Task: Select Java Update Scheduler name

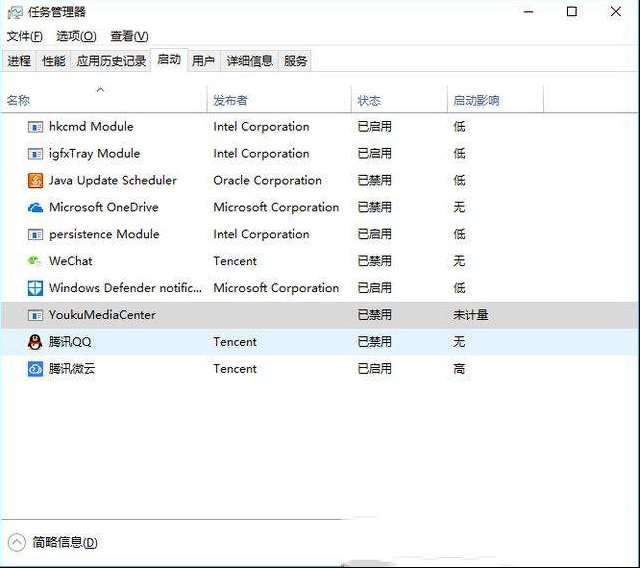Action: coord(113,181)
